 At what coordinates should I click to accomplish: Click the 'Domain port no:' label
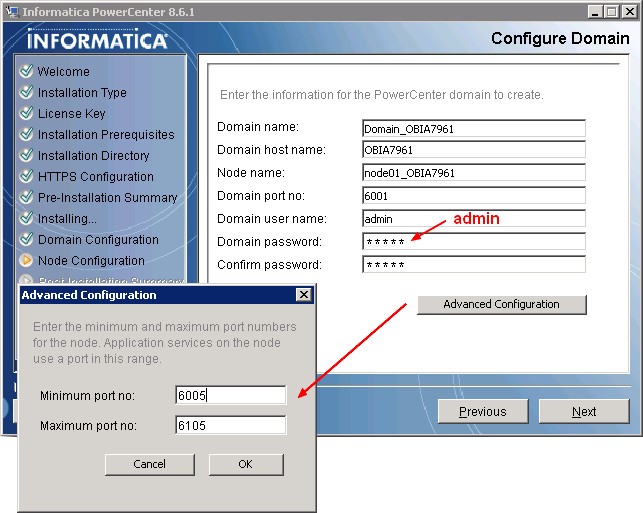pyautogui.click(x=261, y=196)
